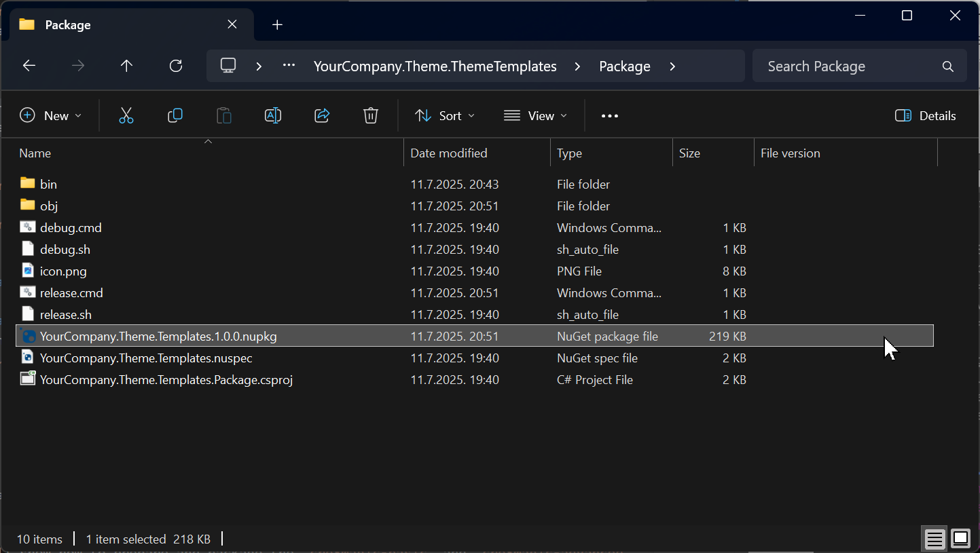Open the See more ellipsis menu
Image resolution: width=980 pixels, height=553 pixels.
point(610,116)
